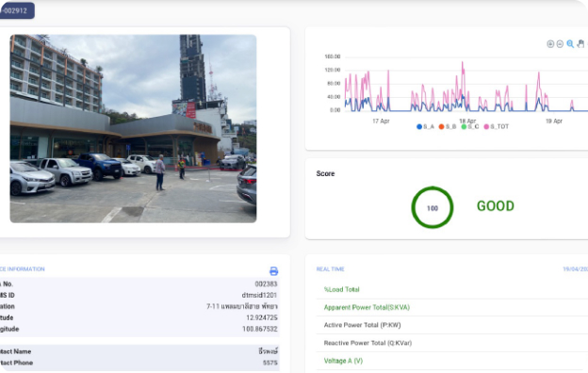The width and height of the screenshot is (588, 373).
Task: Click the score gauge showing 100
Action: pos(433,207)
